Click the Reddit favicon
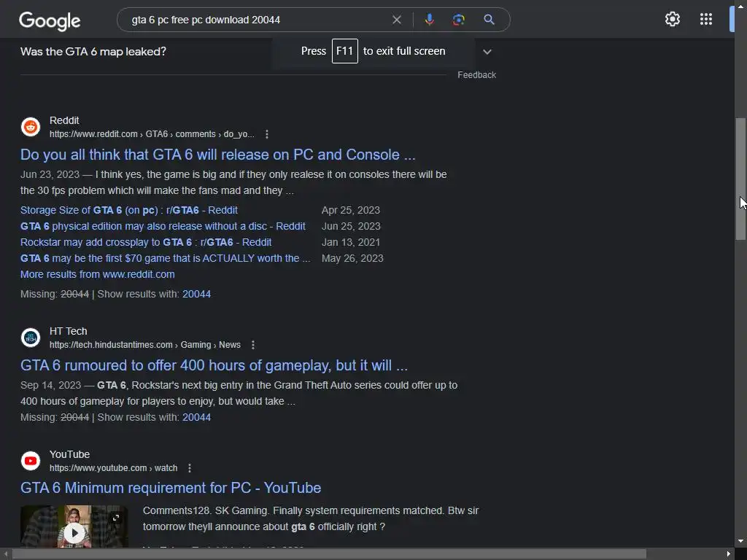This screenshot has width=747, height=560. 31,127
